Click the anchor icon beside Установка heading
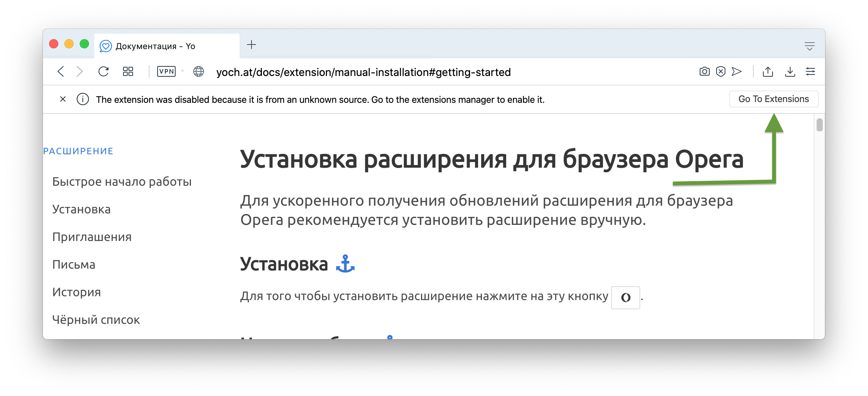Screen dimensions: 868x396 (345, 264)
